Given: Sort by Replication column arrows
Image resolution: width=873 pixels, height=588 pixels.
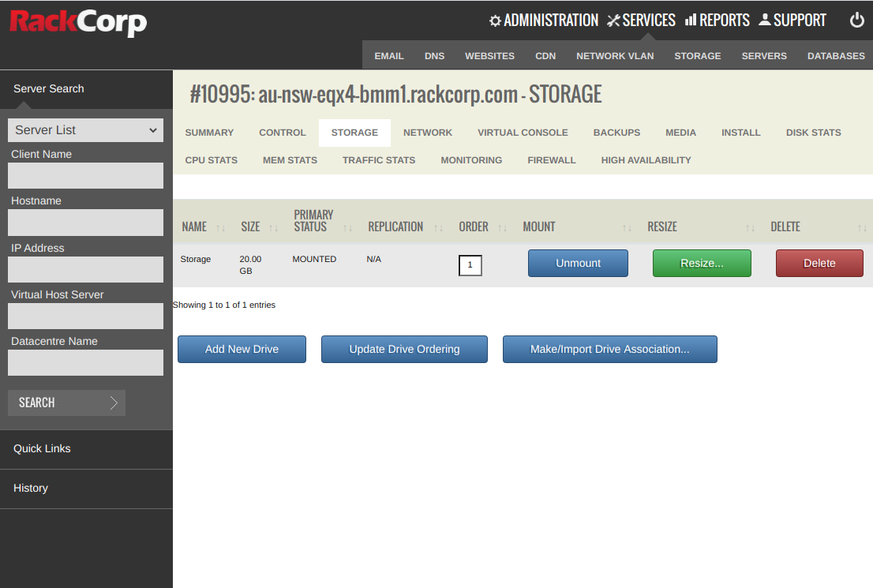Looking at the screenshot, I should (438, 228).
